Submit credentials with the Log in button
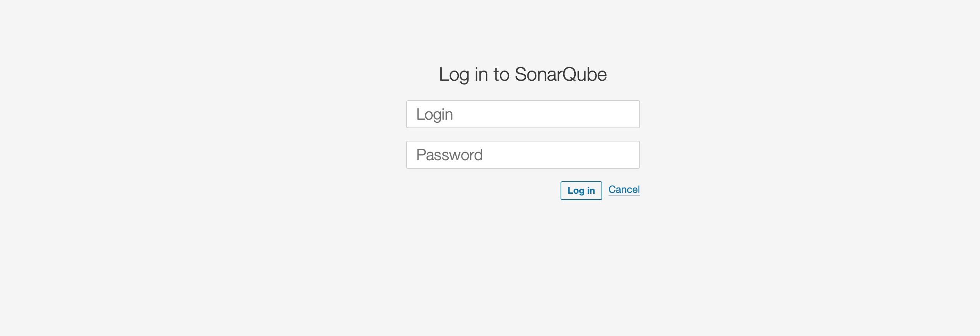 click(x=581, y=191)
